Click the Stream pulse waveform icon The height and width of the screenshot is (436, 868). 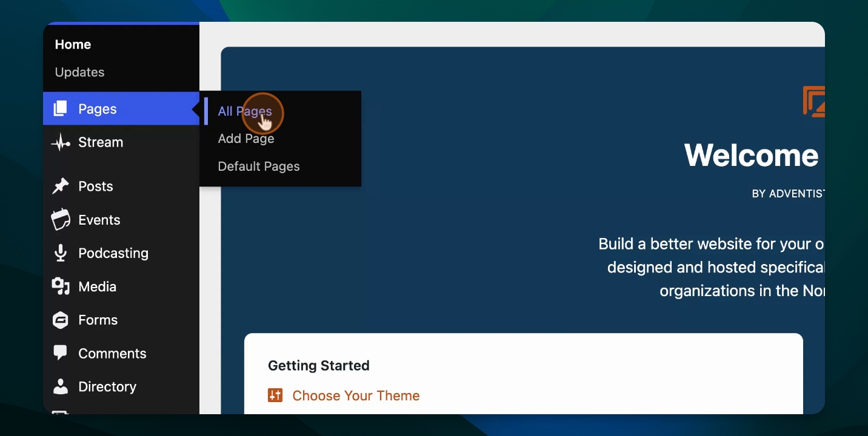pyautogui.click(x=60, y=143)
